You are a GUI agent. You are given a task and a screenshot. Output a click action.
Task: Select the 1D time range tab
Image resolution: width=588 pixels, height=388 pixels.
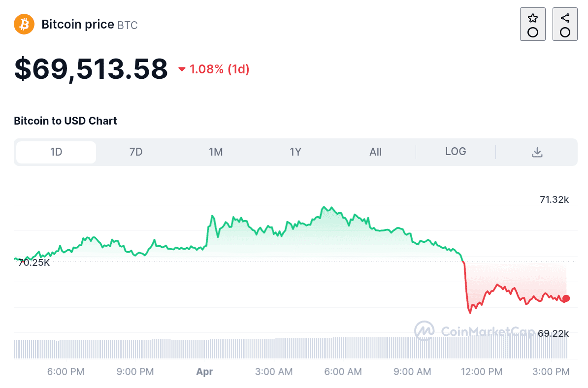coord(56,152)
